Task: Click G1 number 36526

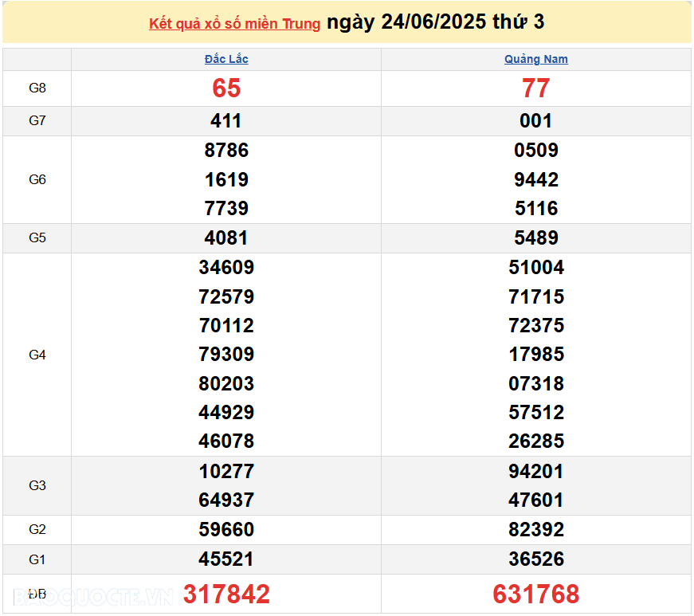Action: (536, 559)
